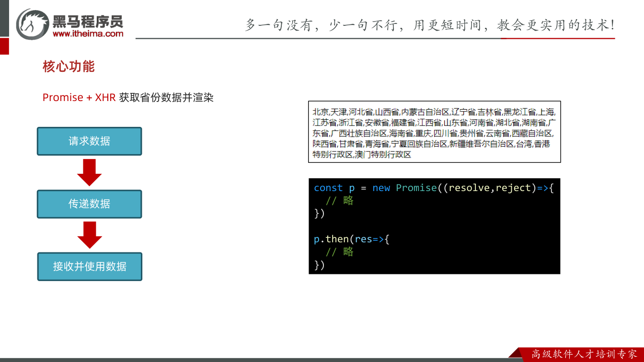644x362 pixels.
Task: Click the 'const' keyword in the code block
Action: 328,188
